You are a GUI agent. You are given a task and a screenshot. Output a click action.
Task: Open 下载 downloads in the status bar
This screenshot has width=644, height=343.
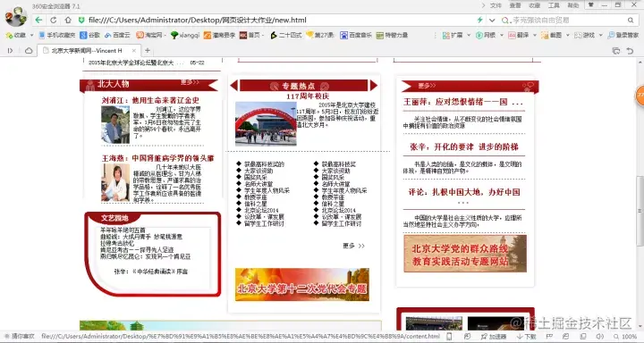[526, 337]
